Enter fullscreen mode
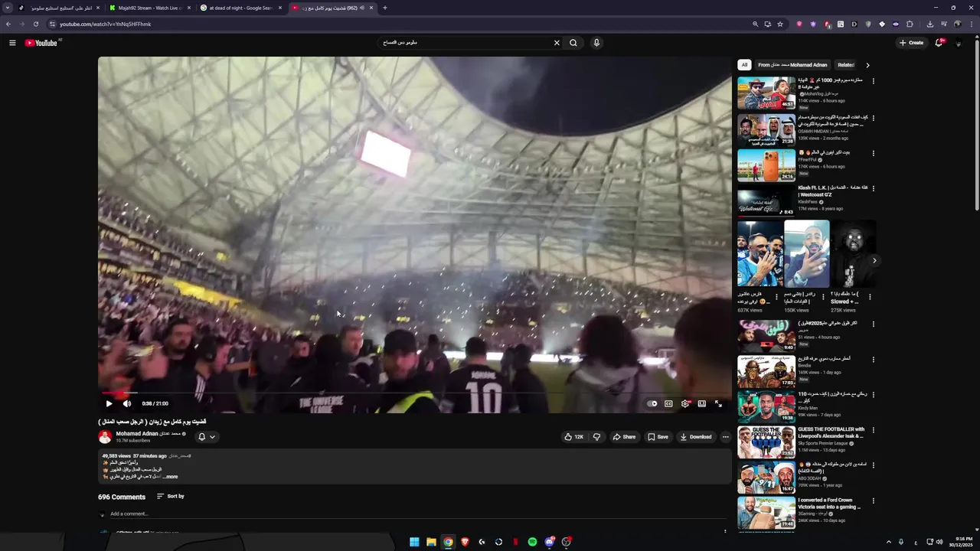 pos(718,403)
